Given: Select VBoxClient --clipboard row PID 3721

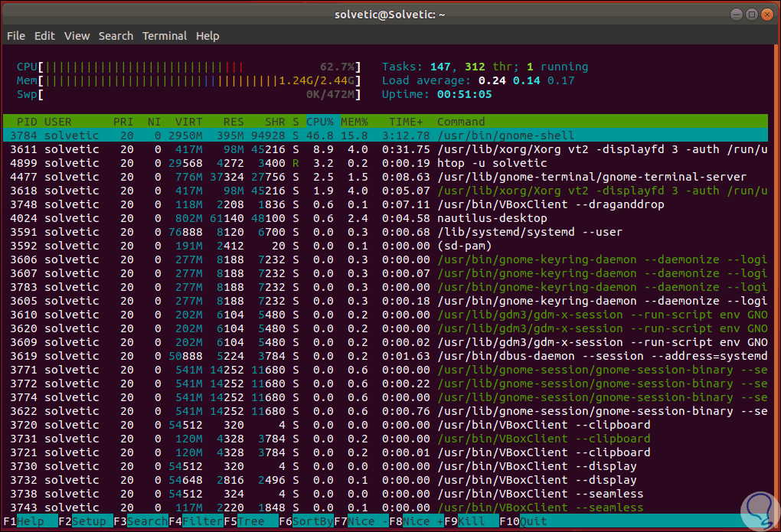Looking at the screenshot, I should (x=385, y=453).
